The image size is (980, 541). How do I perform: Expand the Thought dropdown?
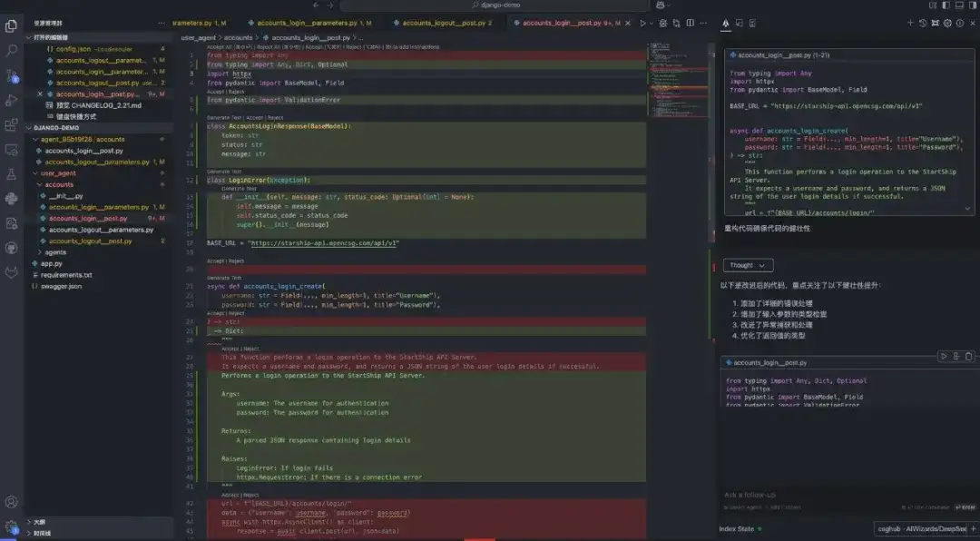point(748,265)
